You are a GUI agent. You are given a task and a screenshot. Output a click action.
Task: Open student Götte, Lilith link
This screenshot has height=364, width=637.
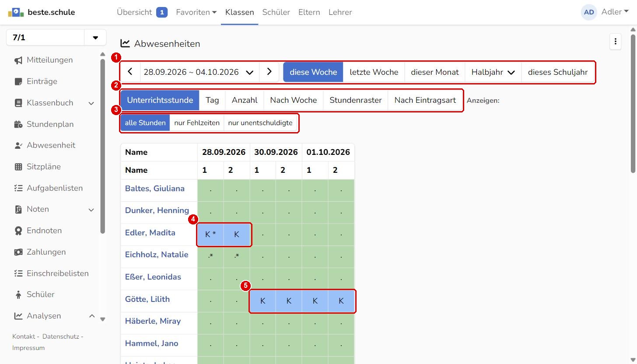147,299
